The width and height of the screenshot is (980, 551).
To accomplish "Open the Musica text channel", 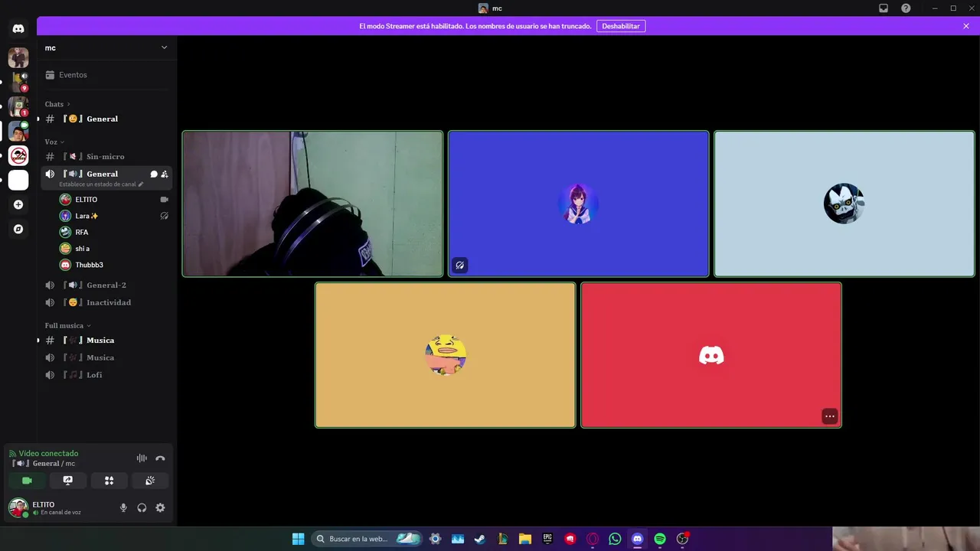I will [106, 340].
